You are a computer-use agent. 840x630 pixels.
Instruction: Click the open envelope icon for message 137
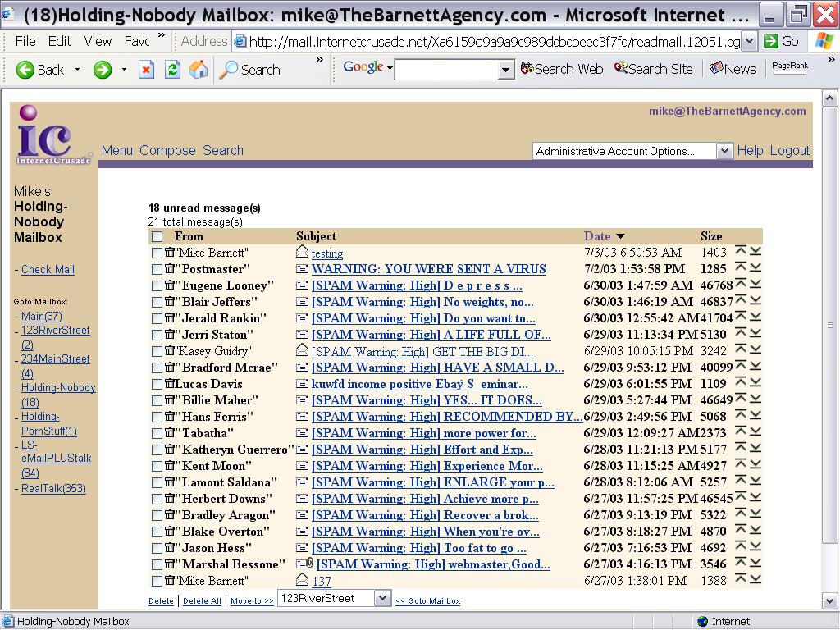[x=302, y=580]
